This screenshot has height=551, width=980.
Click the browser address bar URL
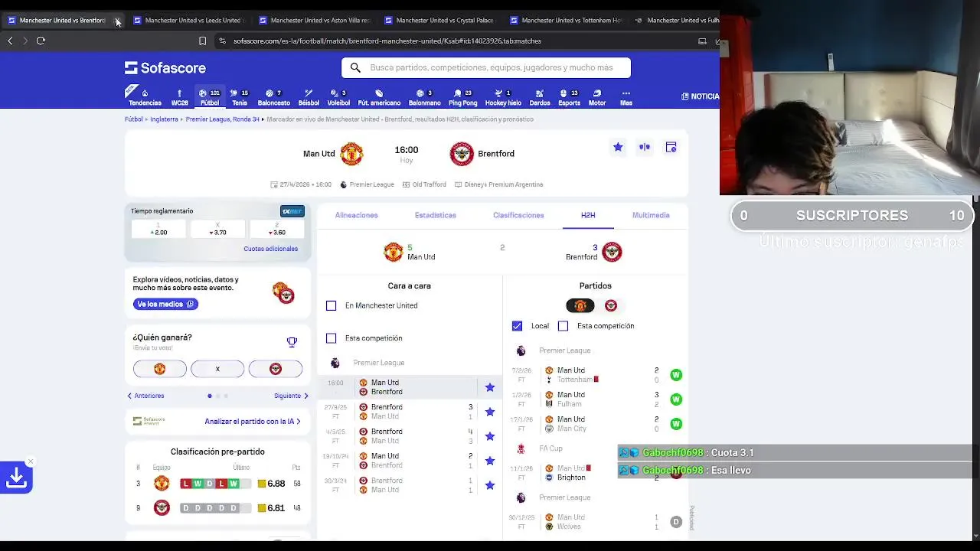[x=387, y=41]
